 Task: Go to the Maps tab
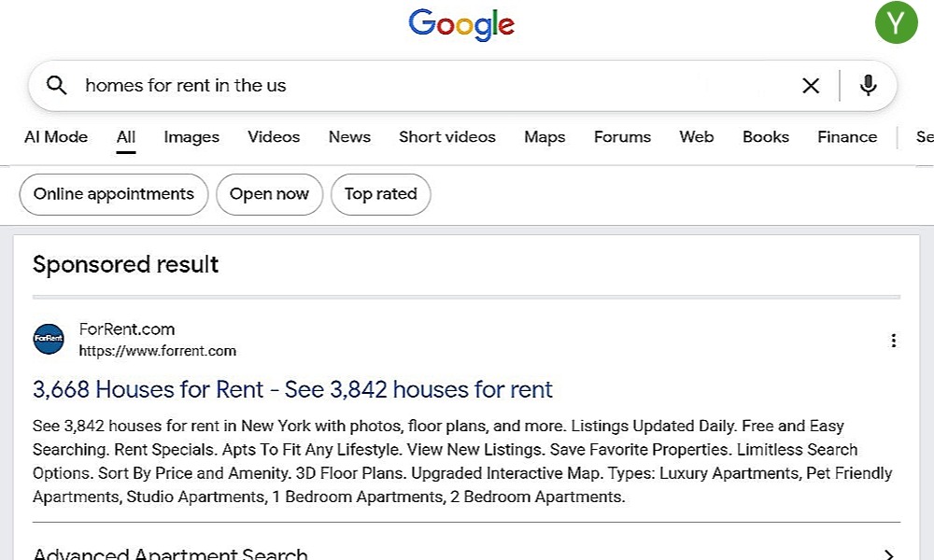coord(545,137)
